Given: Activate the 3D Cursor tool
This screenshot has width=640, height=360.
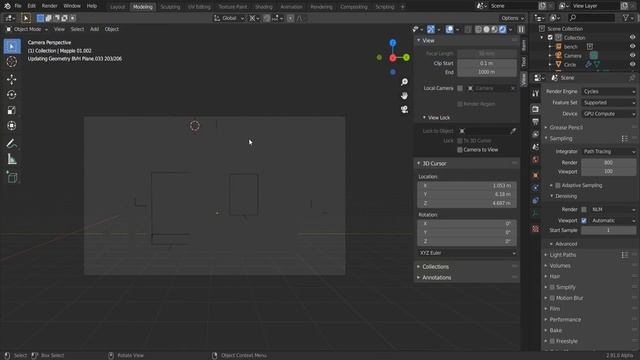Looking at the screenshot, I should click(12, 62).
